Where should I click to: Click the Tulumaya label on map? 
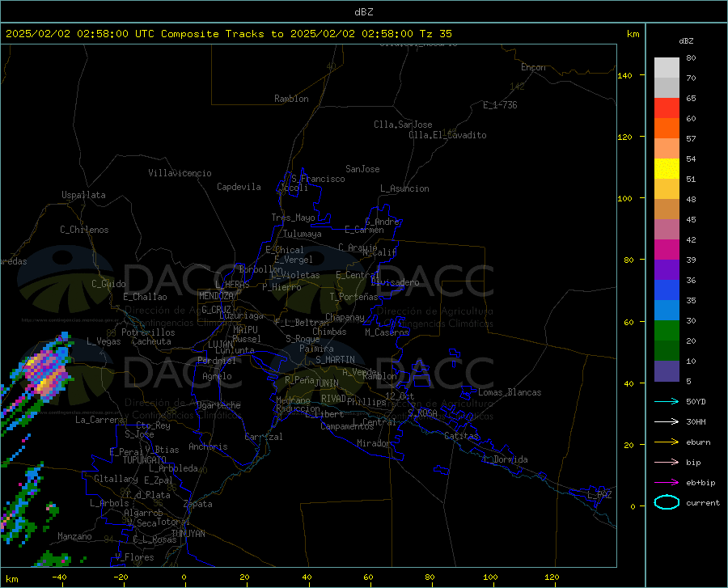click(303, 234)
